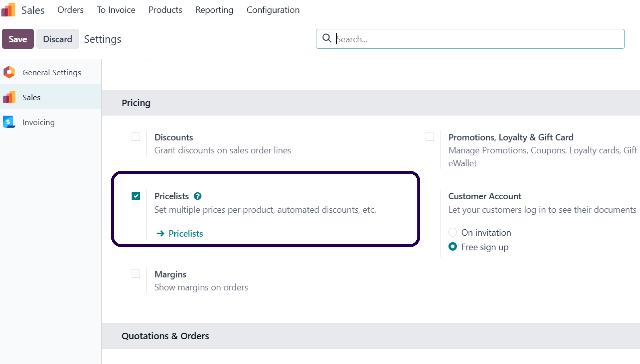The height and width of the screenshot is (364, 640).
Task: Open the Configuration menu
Action: click(x=273, y=10)
